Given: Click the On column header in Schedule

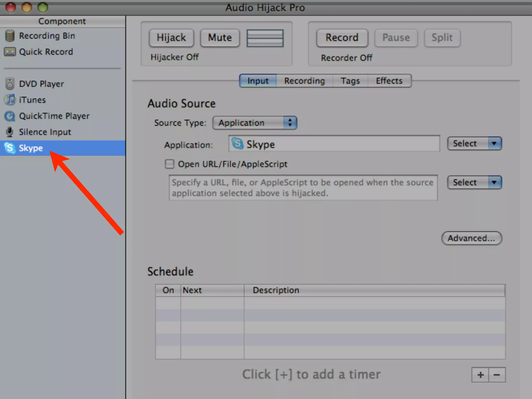Looking at the screenshot, I should coord(168,290).
